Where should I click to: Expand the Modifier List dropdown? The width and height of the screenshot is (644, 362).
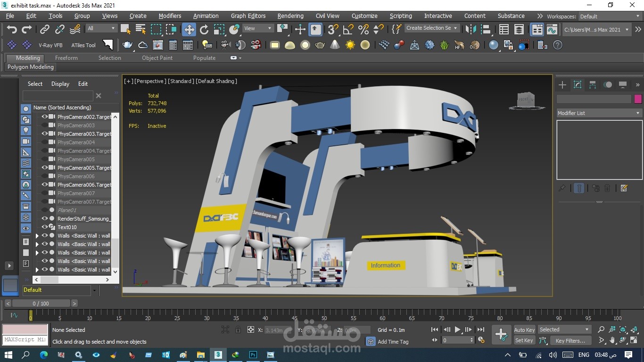[599, 113]
